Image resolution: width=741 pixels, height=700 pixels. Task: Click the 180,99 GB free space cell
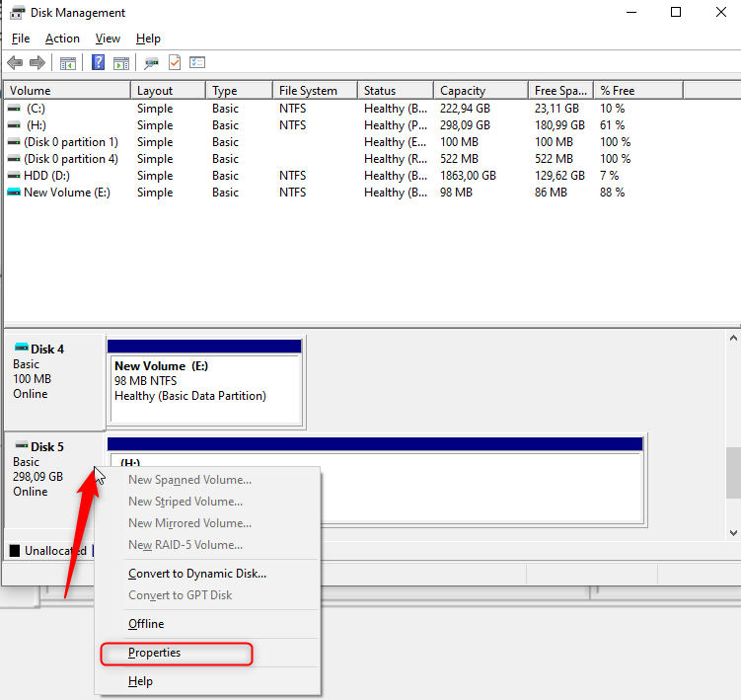coord(559,125)
